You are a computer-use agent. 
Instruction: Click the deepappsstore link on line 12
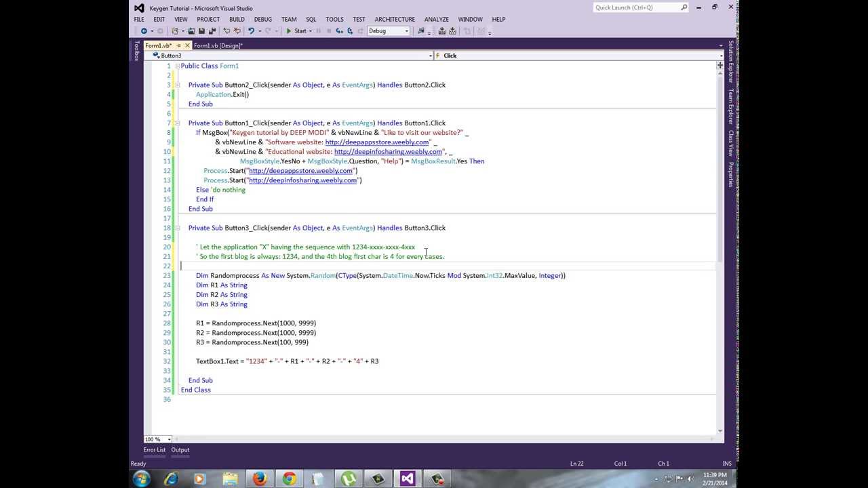(x=300, y=171)
